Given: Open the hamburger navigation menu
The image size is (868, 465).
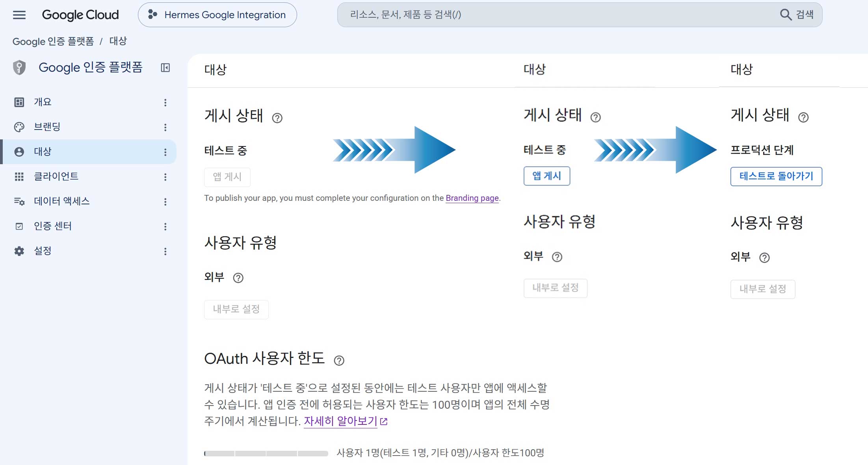Looking at the screenshot, I should pos(19,15).
